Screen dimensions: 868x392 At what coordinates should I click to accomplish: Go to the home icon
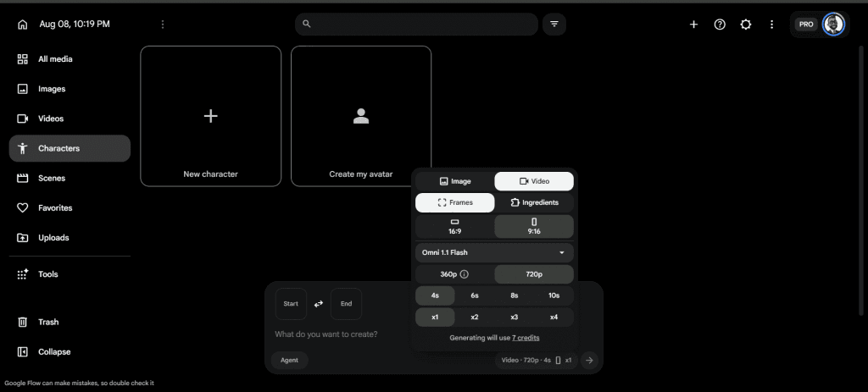22,25
